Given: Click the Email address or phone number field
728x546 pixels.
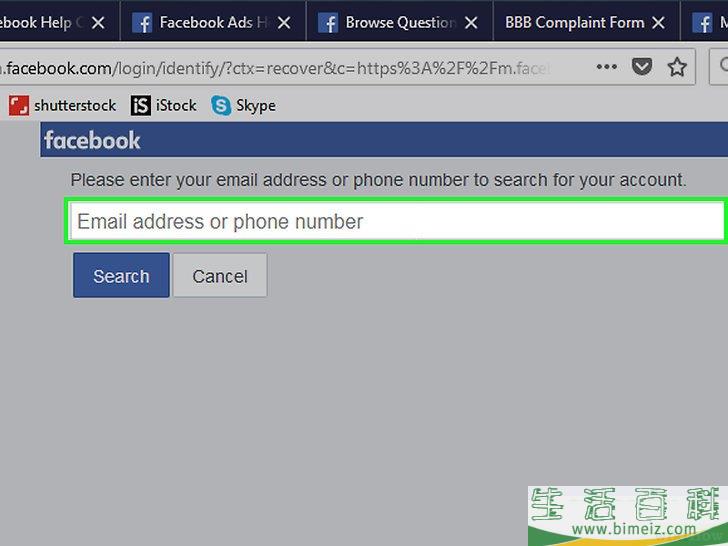Looking at the screenshot, I should 397,221.
